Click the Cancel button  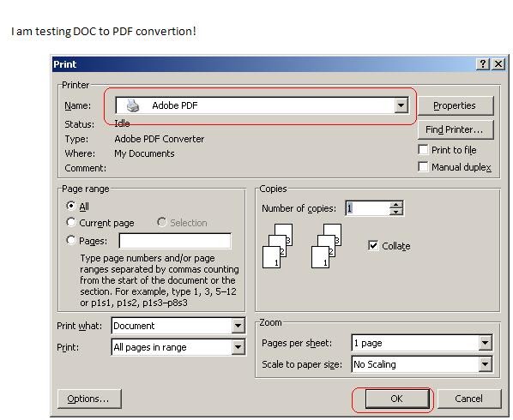(469, 399)
